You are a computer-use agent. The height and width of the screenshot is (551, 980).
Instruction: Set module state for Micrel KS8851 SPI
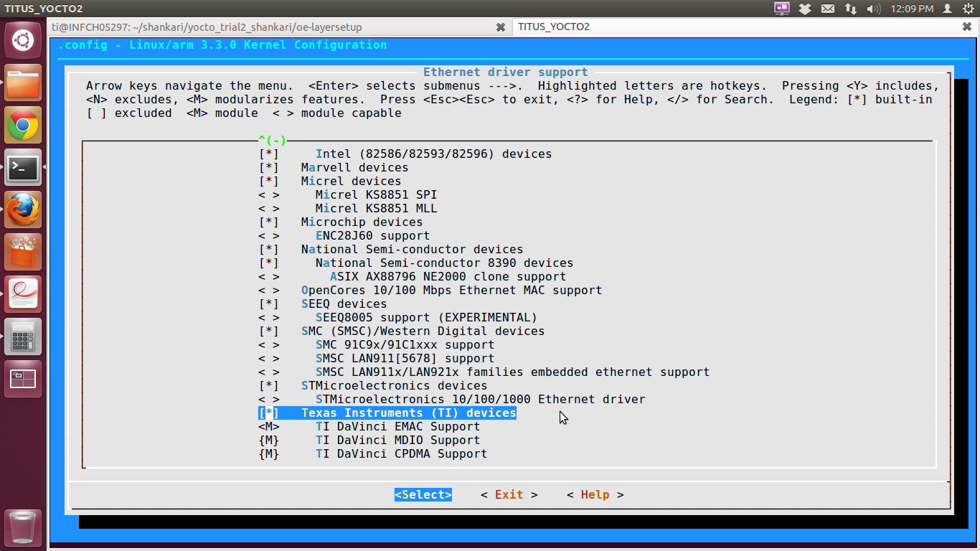point(269,194)
